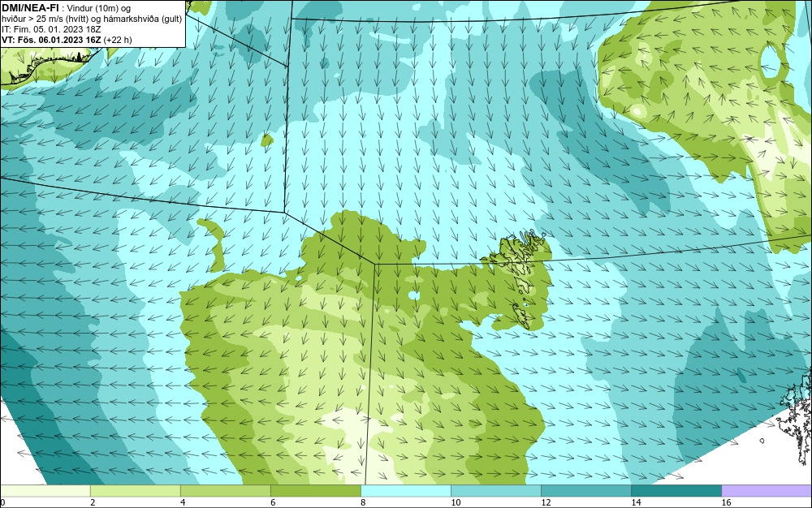Click the legend scale label '8'
The image size is (812, 508).
click(x=364, y=502)
